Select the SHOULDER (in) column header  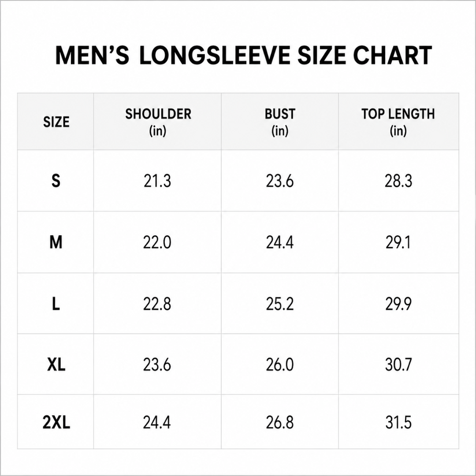pyautogui.click(x=158, y=122)
